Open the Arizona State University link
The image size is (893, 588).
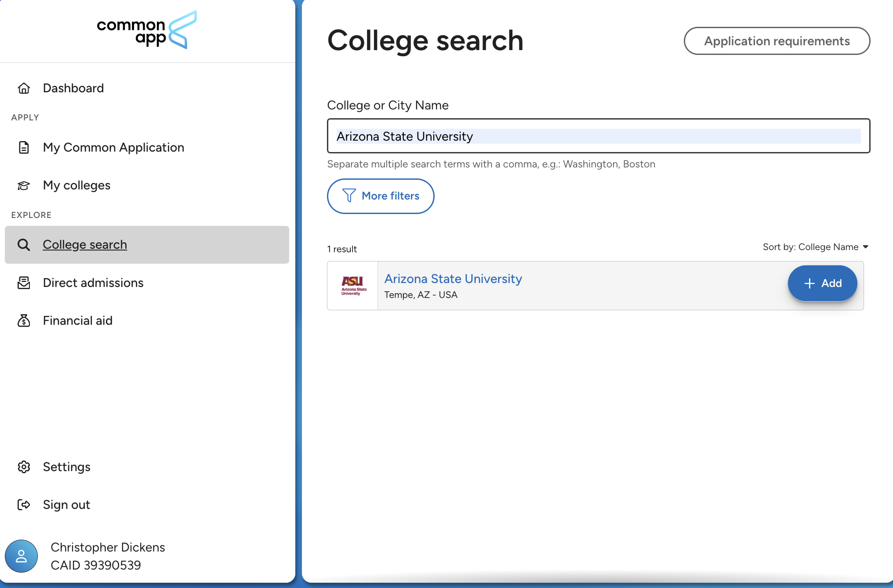(x=453, y=279)
